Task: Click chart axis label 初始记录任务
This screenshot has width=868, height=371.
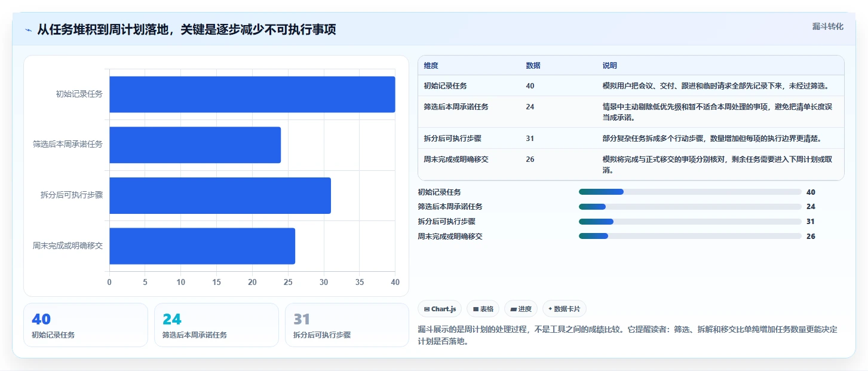Action: tap(79, 94)
